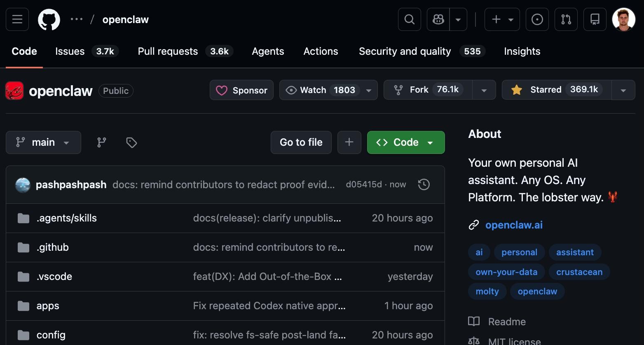Open the create new plus menu
Screen dimensions: 644x345
click(x=502, y=19)
